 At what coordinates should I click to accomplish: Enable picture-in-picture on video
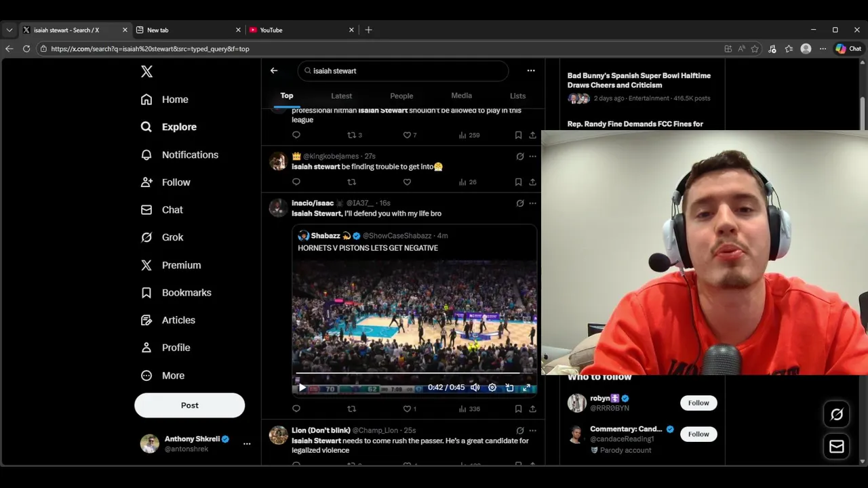[509, 388]
